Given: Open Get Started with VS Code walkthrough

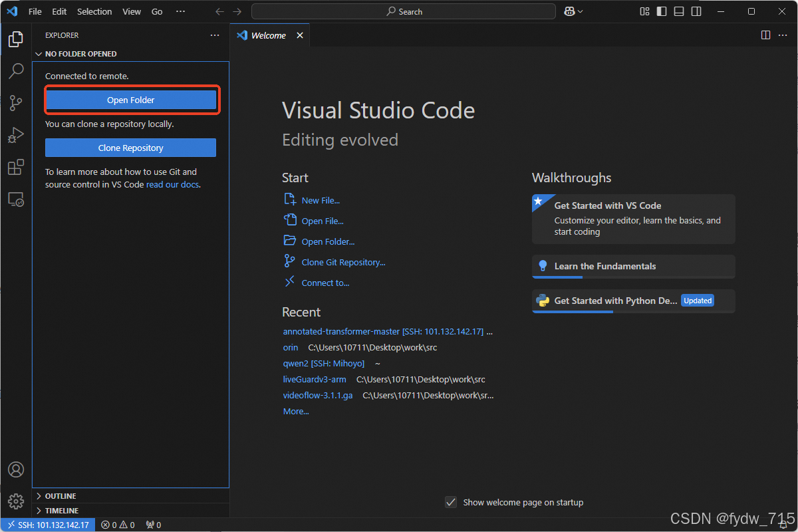Looking at the screenshot, I should (634, 219).
